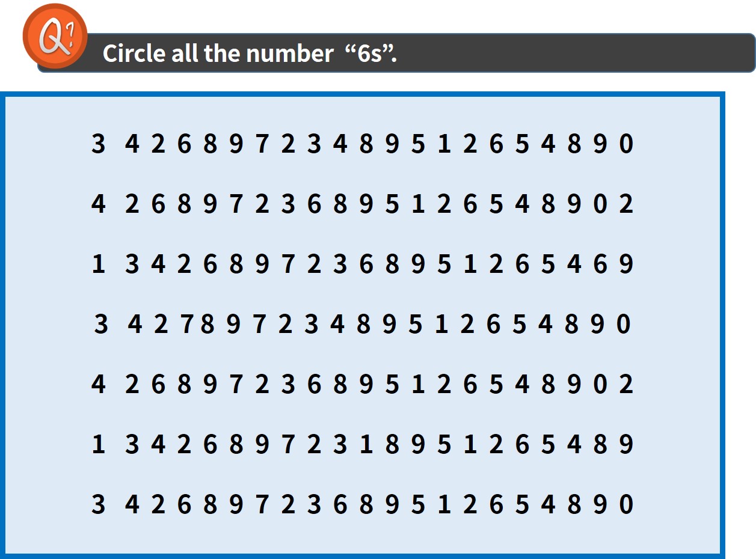Circle the only 6 in the fourth row
The width and height of the screenshot is (756, 559).
tap(493, 325)
